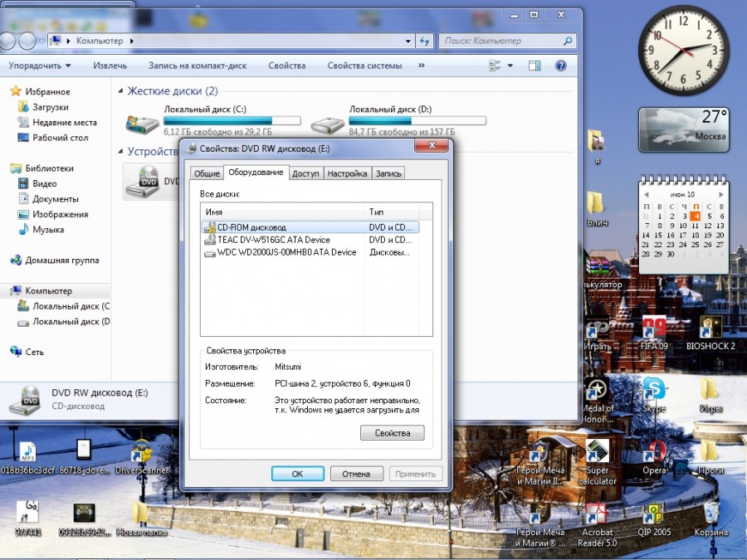Open the Корзина recycle bin icon

point(710,514)
